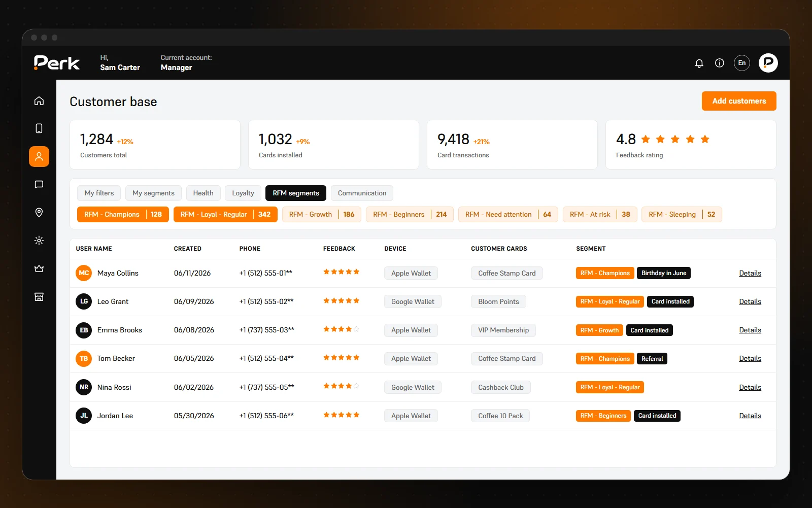Click the Cards installed stat card
The image size is (812, 508).
tap(333, 145)
